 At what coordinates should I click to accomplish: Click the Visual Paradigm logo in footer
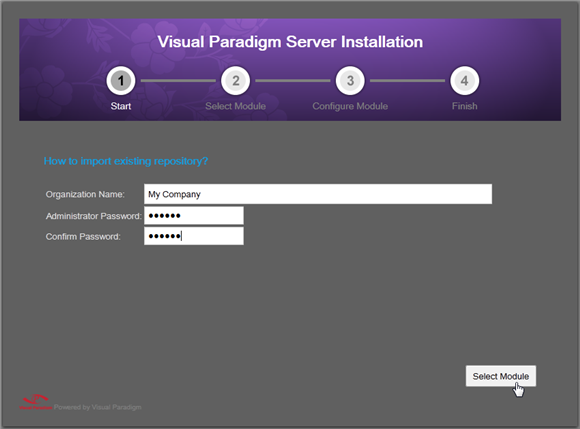(36, 402)
